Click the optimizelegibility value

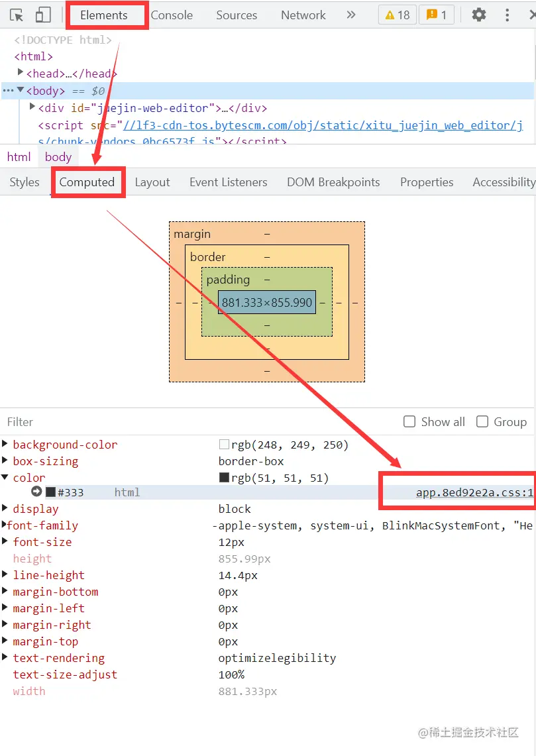(x=277, y=658)
